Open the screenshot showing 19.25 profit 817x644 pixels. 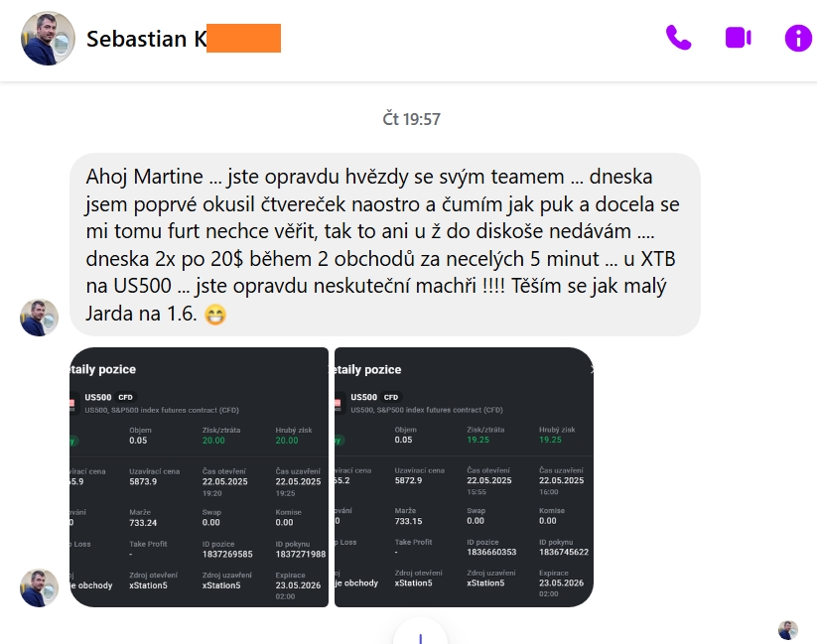464,477
